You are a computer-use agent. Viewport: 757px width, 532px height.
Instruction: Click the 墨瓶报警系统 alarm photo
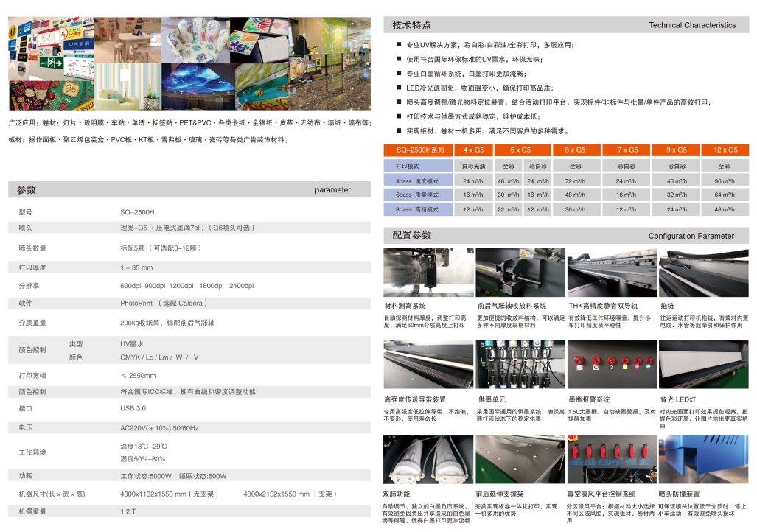[x=611, y=365]
